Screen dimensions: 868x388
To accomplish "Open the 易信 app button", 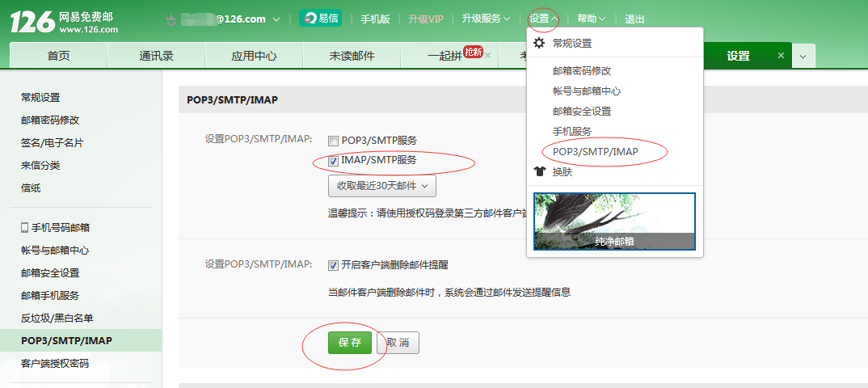I will (319, 19).
